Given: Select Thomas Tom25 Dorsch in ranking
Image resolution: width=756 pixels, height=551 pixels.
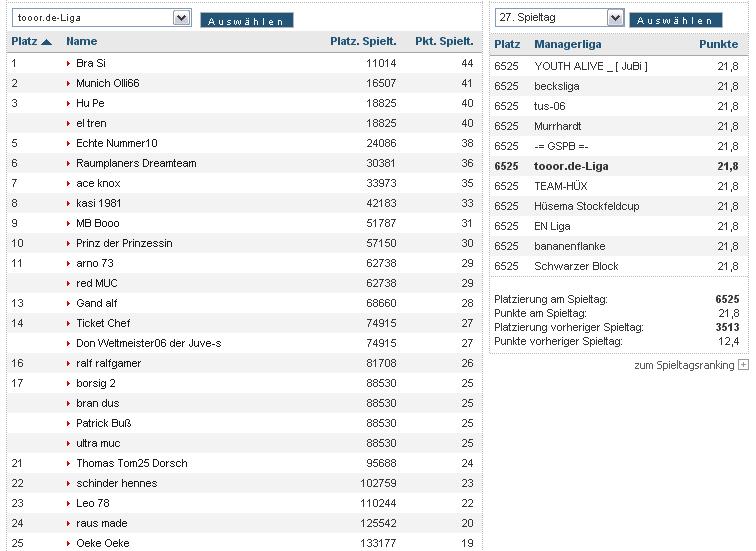Looking at the screenshot, I should 131,463.
